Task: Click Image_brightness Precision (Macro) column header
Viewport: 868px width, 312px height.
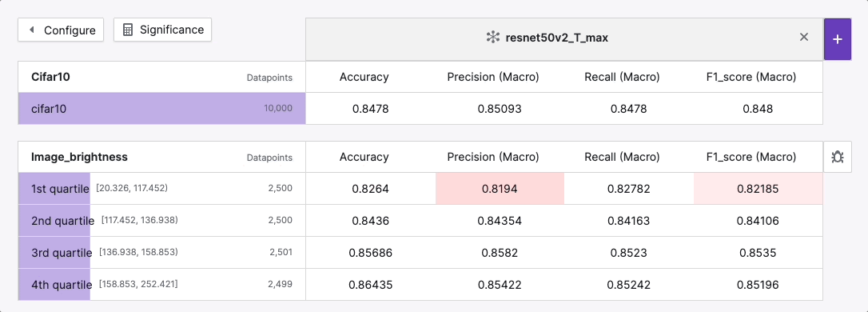Action: (493, 158)
